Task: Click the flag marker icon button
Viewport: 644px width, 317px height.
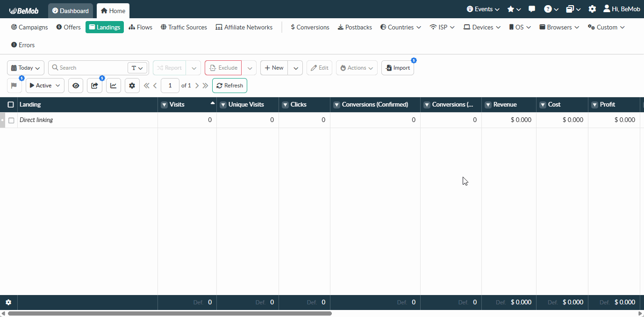Action: (14, 86)
